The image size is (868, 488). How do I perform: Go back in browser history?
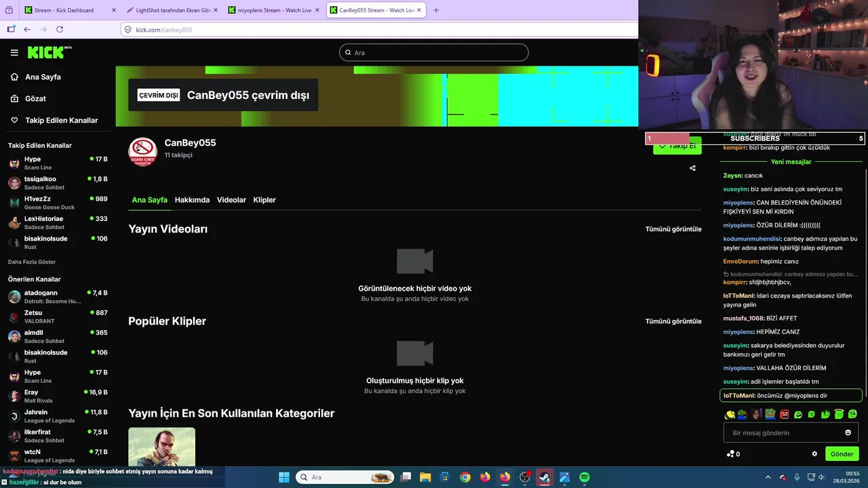coord(27,29)
